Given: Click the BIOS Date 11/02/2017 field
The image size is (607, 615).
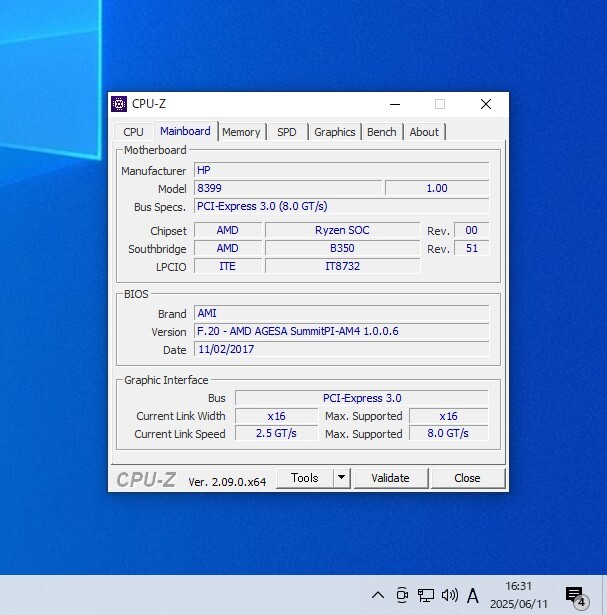Looking at the screenshot, I should 342,349.
